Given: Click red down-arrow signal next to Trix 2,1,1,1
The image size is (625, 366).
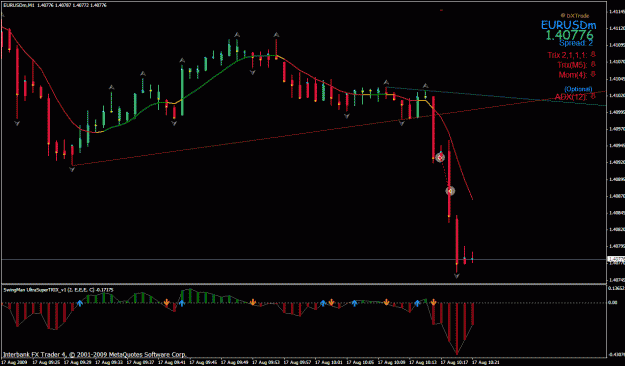Looking at the screenshot, I should (x=593, y=54).
